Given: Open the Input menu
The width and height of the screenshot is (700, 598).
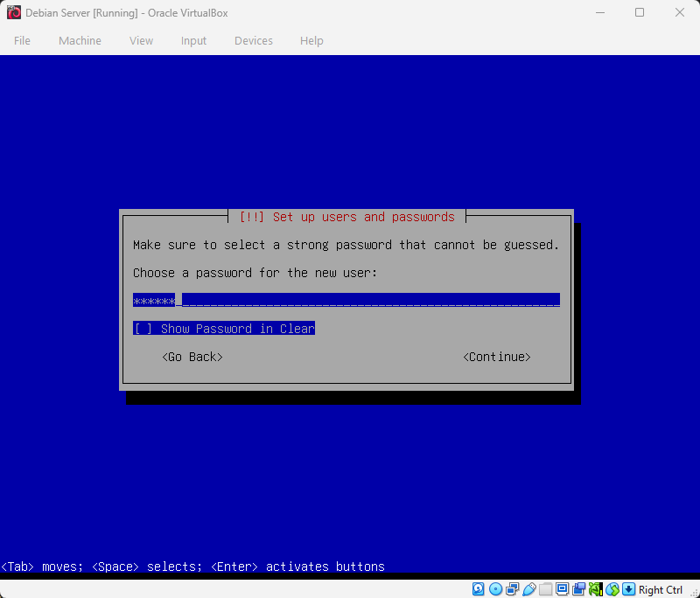Looking at the screenshot, I should coord(193,40).
